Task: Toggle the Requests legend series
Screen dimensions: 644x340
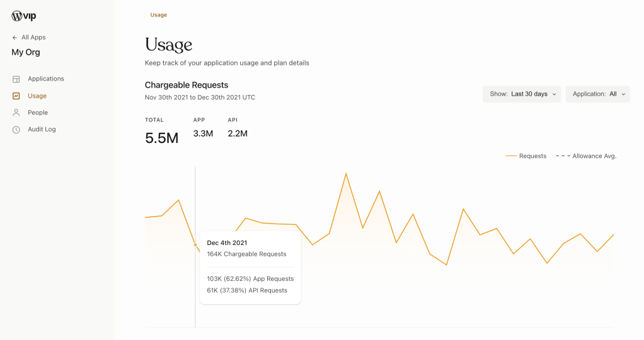Action: pos(526,156)
